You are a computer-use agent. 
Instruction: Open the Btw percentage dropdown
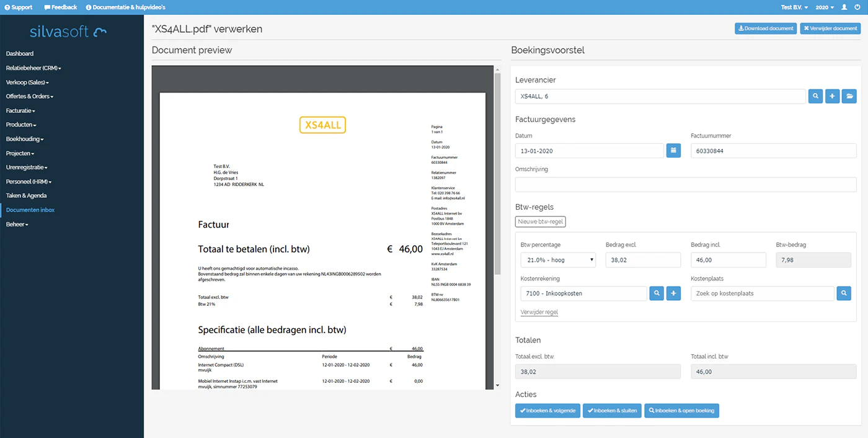click(x=557, y=259)
